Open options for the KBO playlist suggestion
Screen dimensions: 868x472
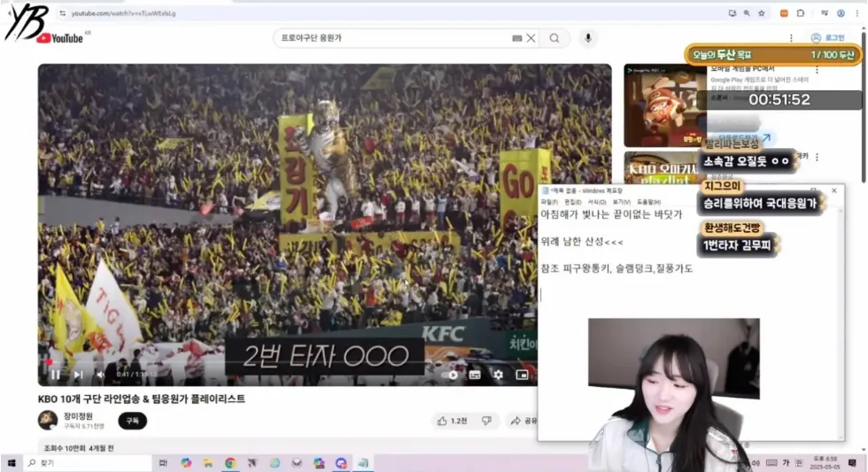pyautogui.click(x=817, y=157)
